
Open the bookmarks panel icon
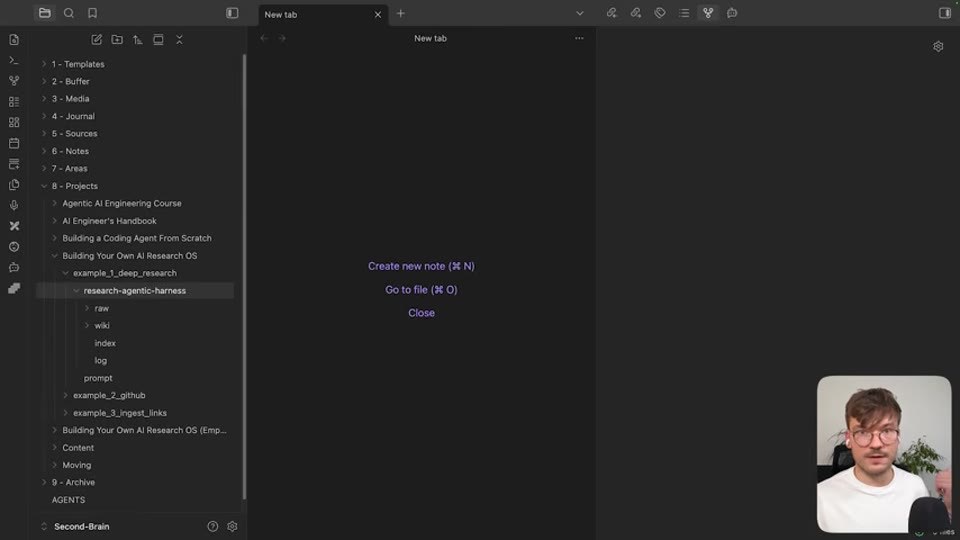(x=92, y=13)
